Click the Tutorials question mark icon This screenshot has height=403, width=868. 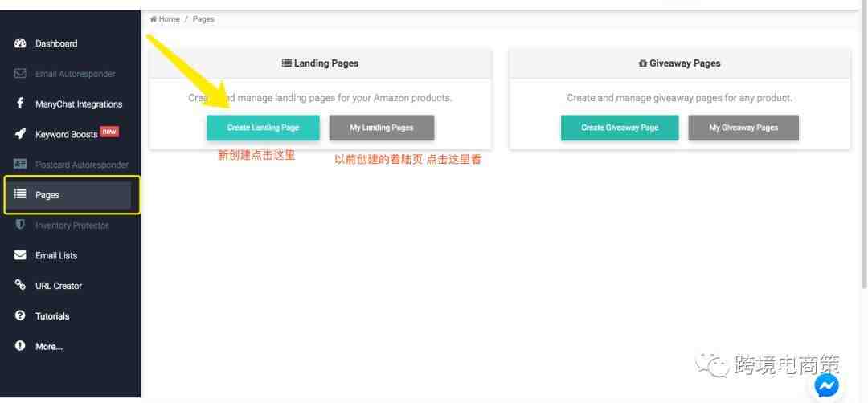coord(20,316)
